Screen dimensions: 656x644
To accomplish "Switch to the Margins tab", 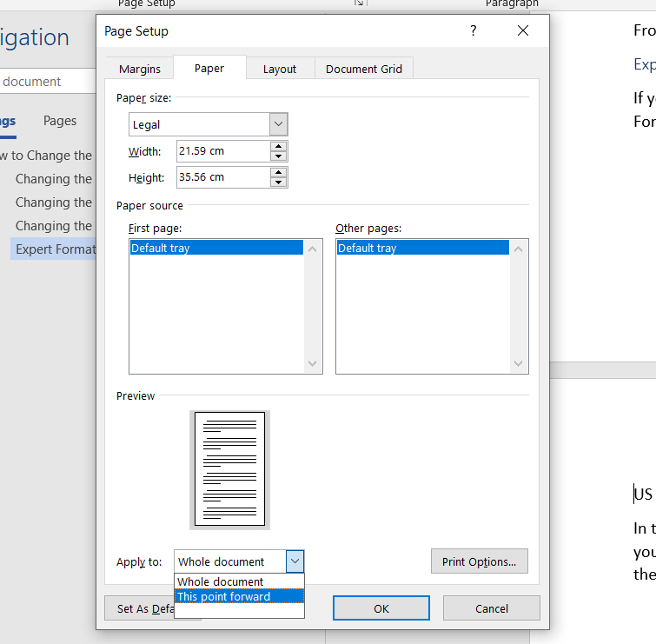I will [x=140, y=70].
